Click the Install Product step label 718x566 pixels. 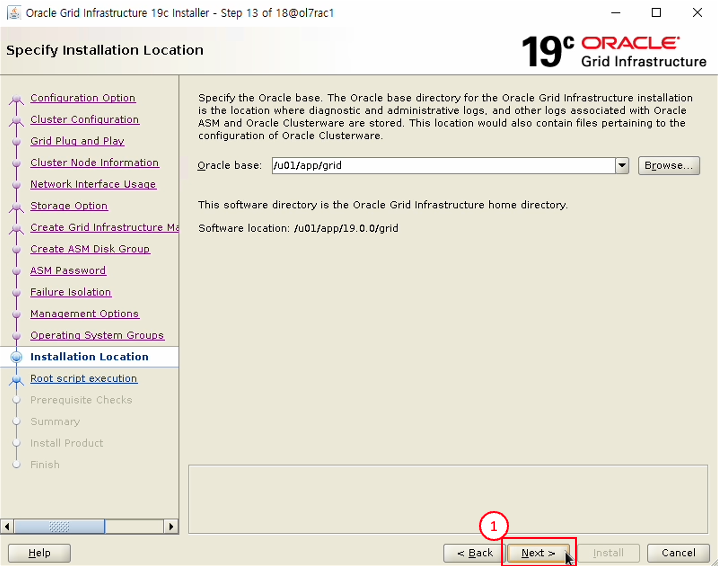[66, 443]
